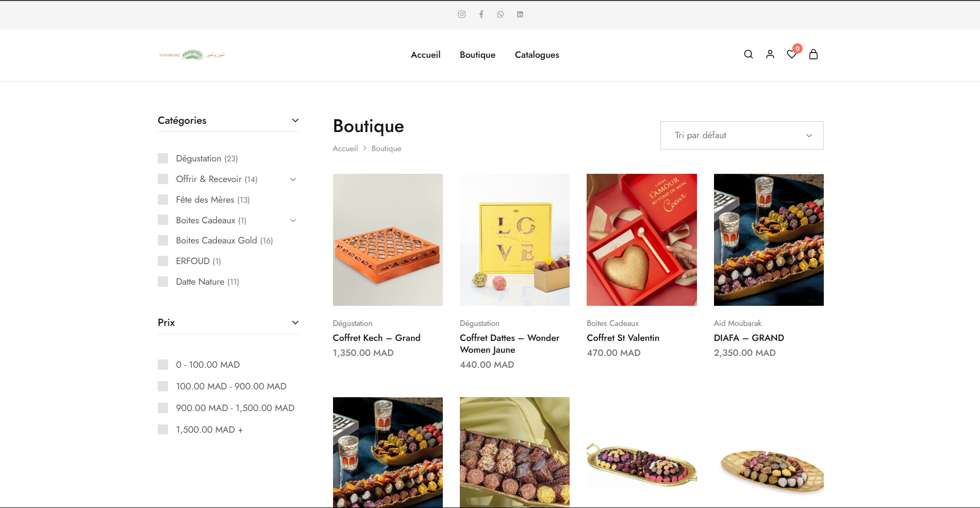Collapse the Catégories filter section

tap(295, 120)
